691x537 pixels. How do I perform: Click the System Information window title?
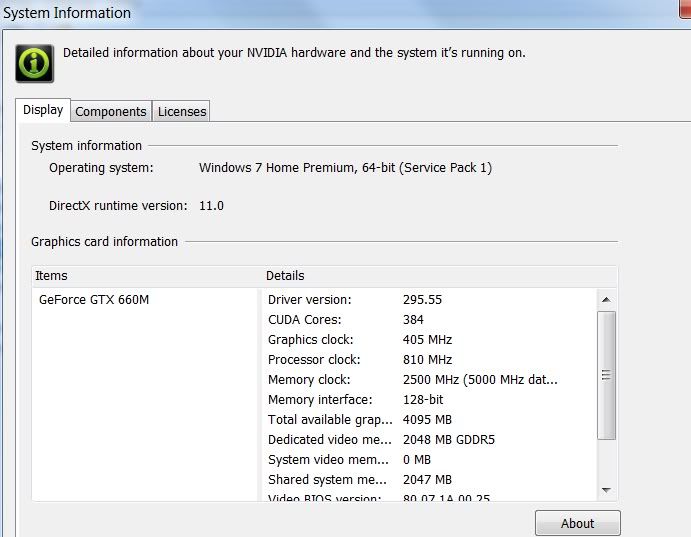pyautogui.click(x=67, y=13)
